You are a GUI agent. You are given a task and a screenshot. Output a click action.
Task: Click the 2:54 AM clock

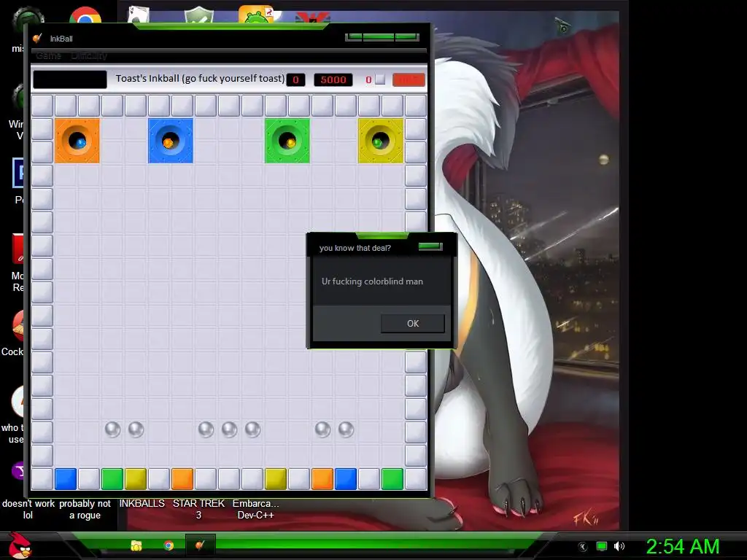click(682, 546)
